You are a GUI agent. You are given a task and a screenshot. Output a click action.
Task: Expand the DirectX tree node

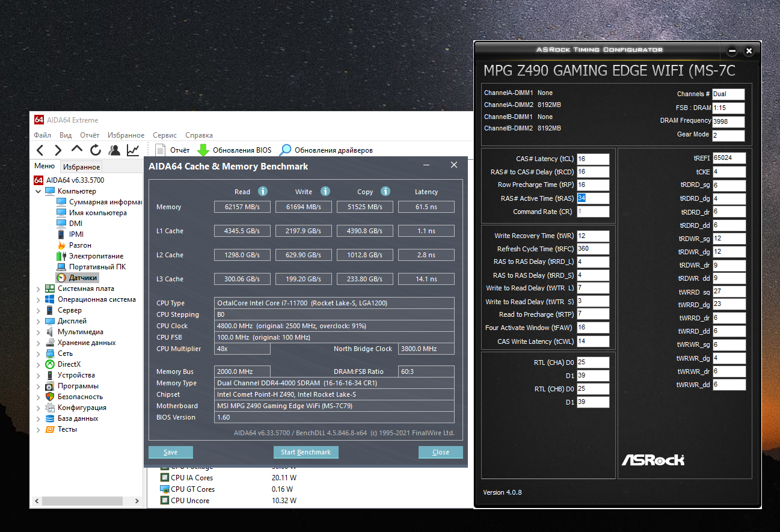[38, 364]
